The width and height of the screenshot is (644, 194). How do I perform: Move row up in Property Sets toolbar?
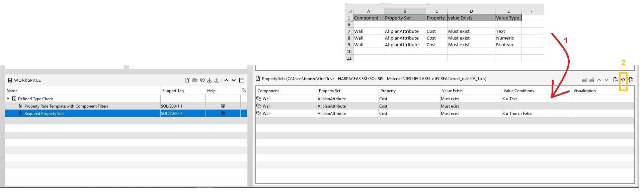click(x=599, y=80)
